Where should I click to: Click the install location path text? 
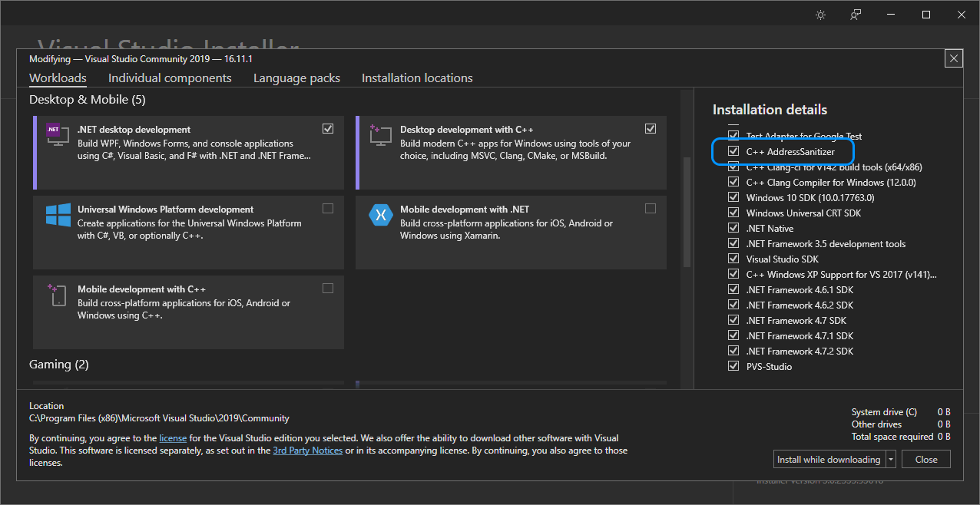[x=159, y=418]
